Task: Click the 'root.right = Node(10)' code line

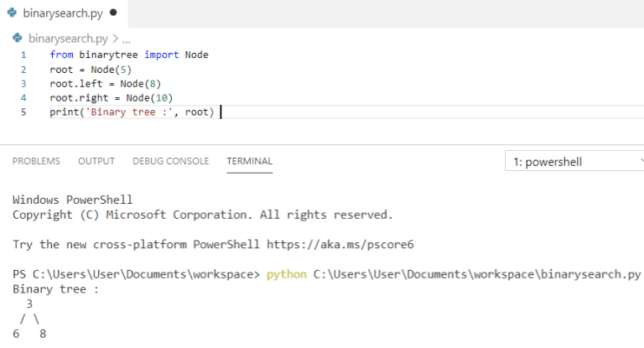Action: (x=112, y=98)
